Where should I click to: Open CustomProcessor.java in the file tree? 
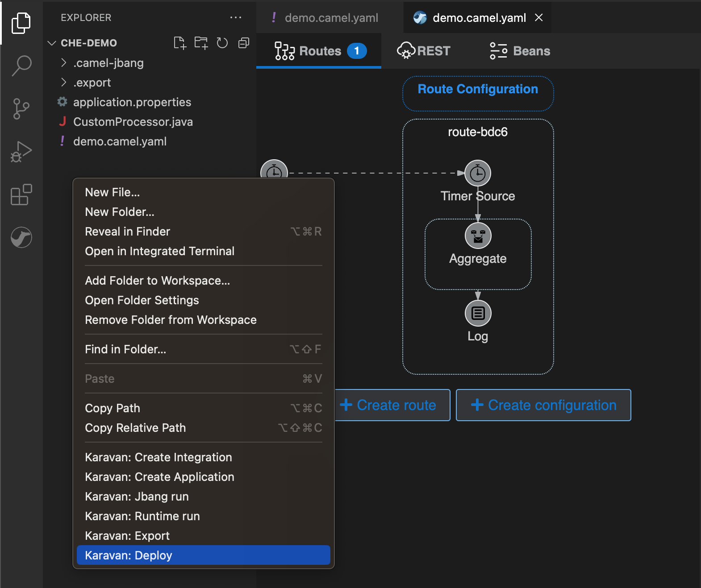(x=133, y=122)
